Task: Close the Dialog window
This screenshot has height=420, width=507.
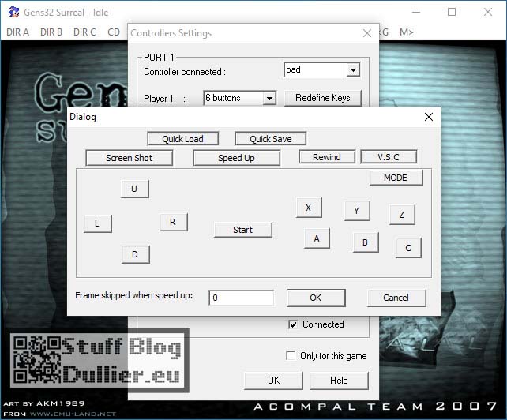Action: (429, 117)
